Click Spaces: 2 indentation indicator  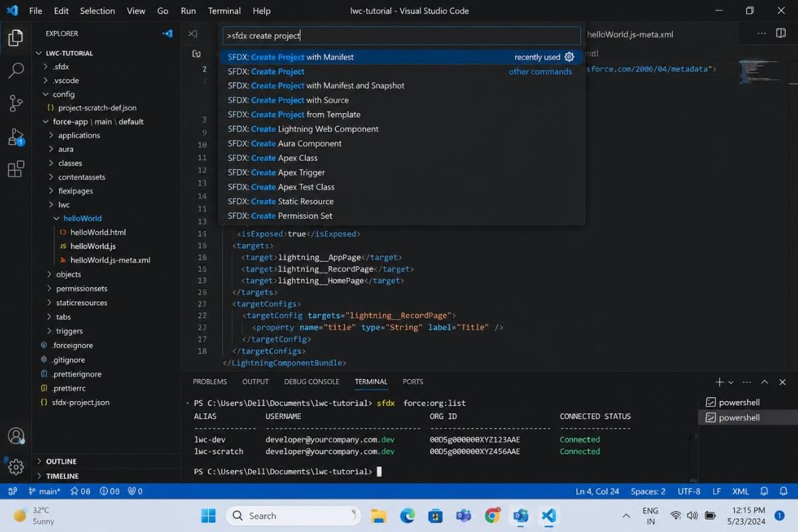pyautogui.click(x=648, y=491)
